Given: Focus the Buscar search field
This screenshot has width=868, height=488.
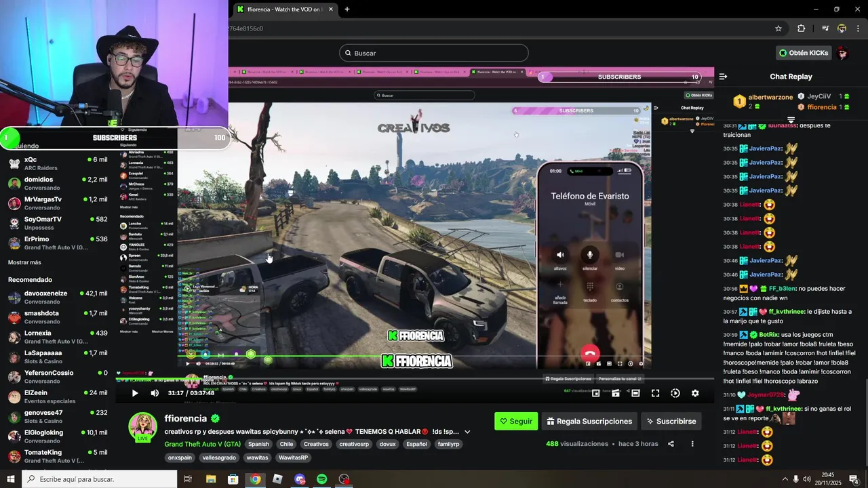Looking at the screenshot, I should point(434,53).
